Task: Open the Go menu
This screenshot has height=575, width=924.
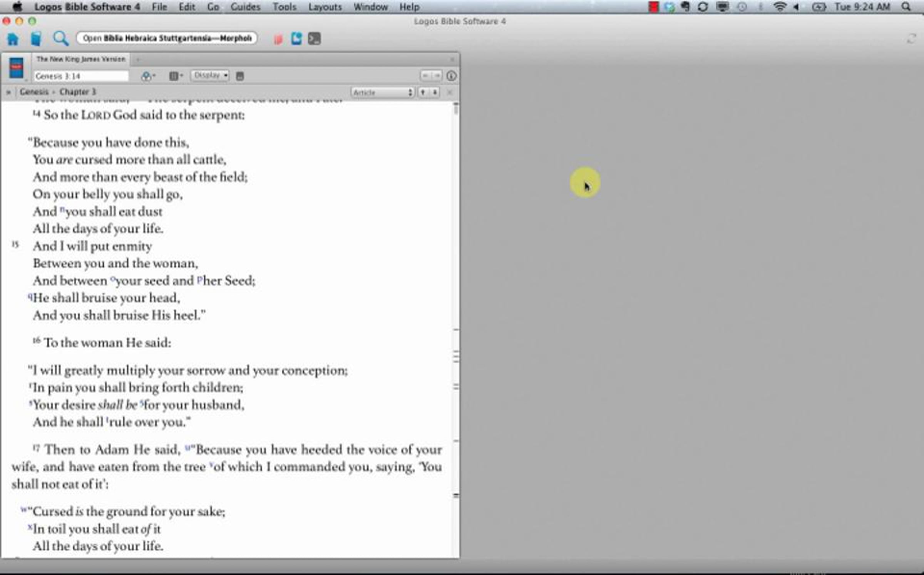Action: [x=213, y=7]
